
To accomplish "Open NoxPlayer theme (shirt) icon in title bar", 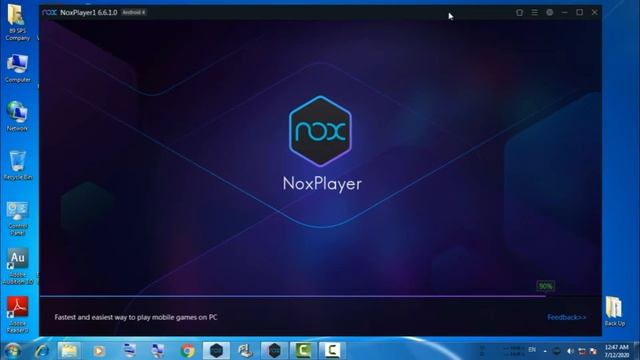I will tap(519, 13).
